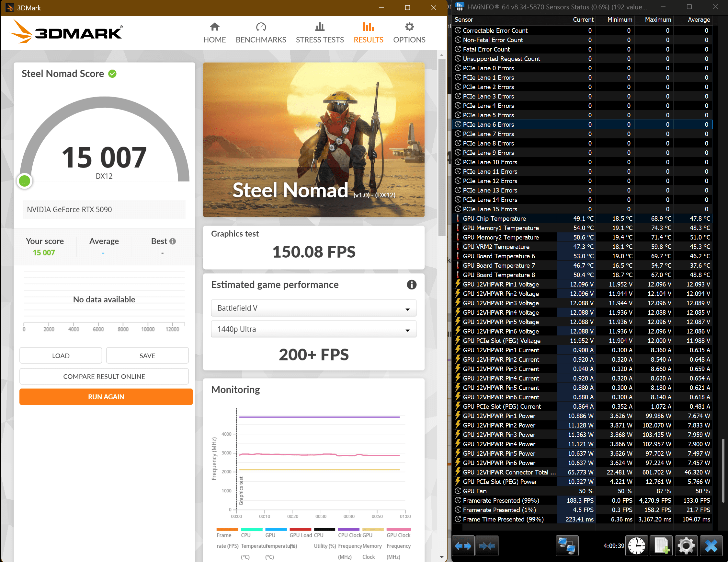Select the GPU Chip Temperature sensor row
The width and height of the screenshot is (728, 562).
point(494,218)
